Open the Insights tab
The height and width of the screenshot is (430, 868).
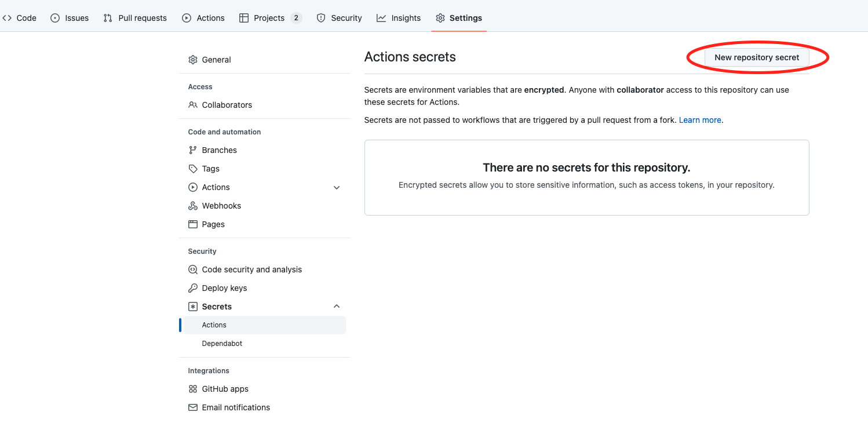pyautogui.click(x=406, y=18)
